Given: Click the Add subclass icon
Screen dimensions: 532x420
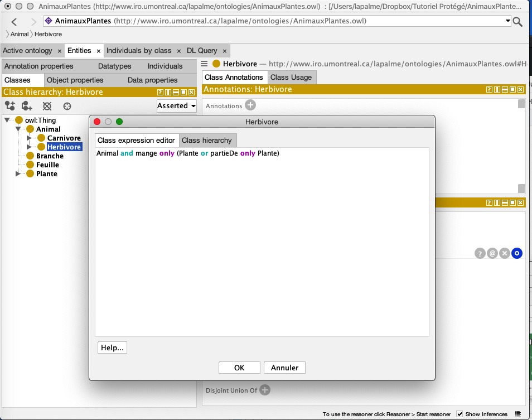Looking at the screenshot, I should coord(9,106).
